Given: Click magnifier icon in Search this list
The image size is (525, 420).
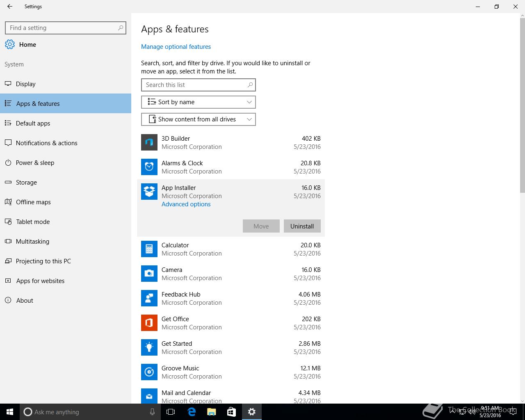Looking at the screenshot, I should [x=250, y=85].
